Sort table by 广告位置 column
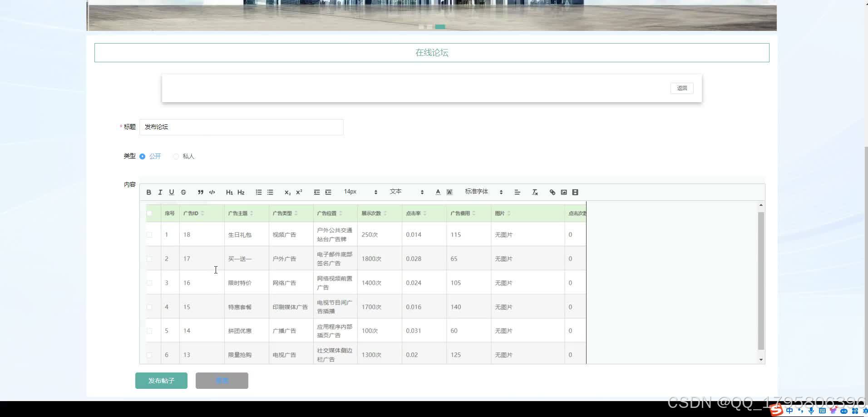The image size is (868, 417). 340,213
